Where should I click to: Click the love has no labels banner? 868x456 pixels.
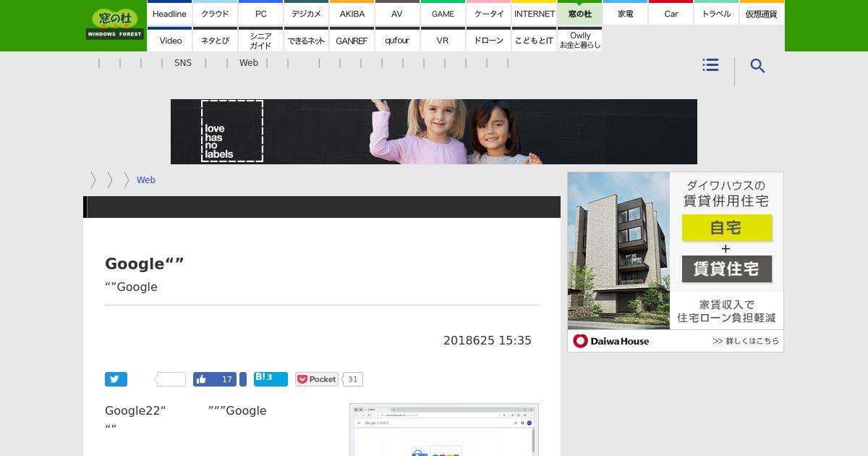(434, 132)
